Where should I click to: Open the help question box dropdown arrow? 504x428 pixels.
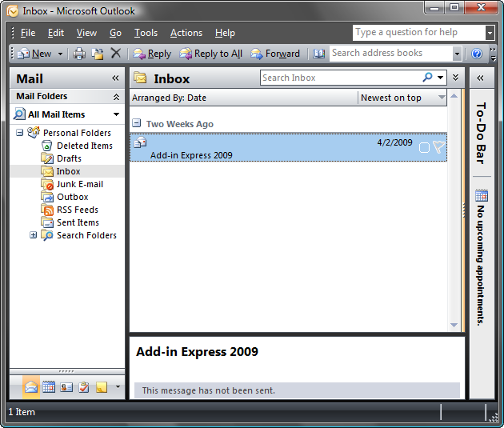490,33
